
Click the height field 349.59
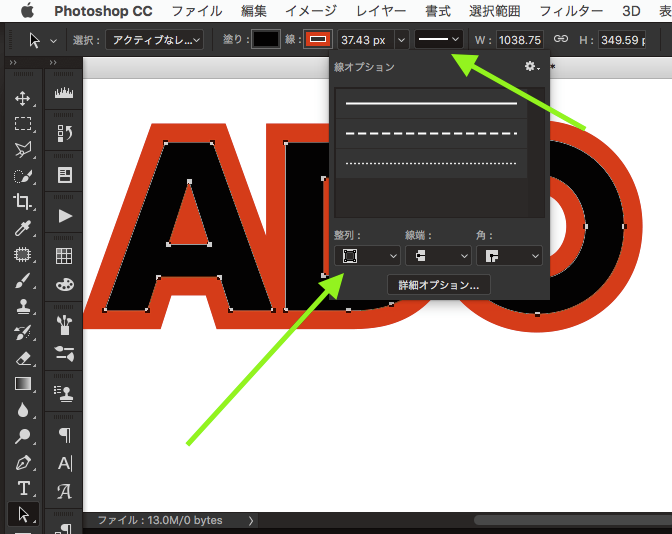pos(621,40)
